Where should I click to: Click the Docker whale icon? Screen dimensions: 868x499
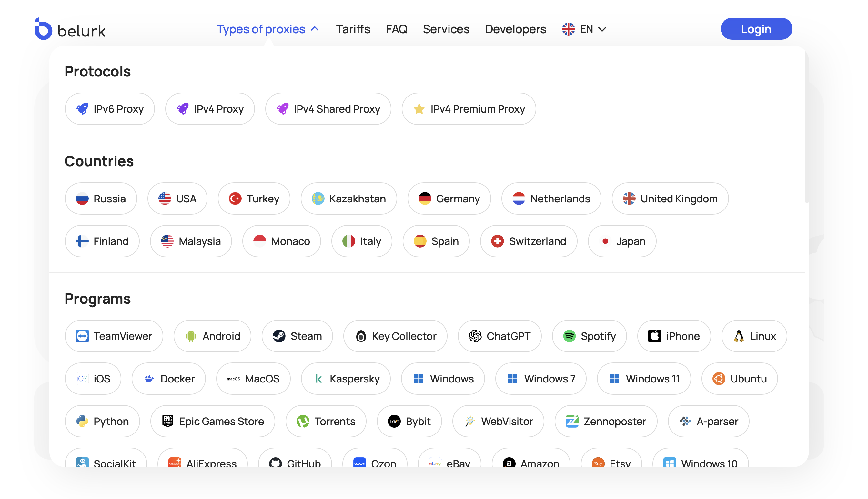click(x=149, y=379)
